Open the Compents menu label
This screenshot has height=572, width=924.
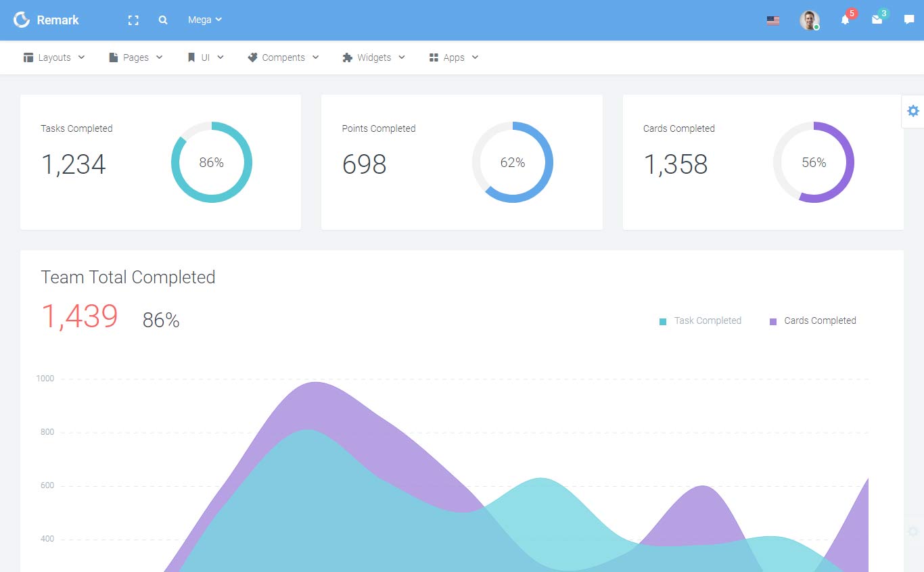283,57
